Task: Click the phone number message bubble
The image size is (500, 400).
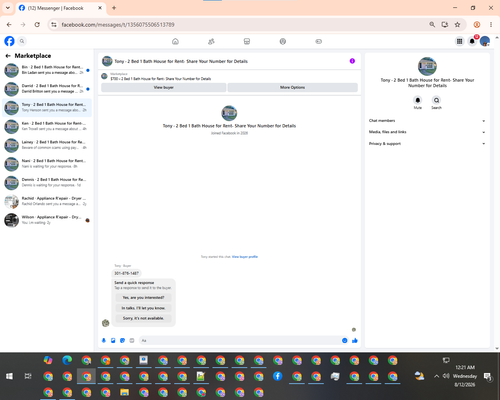Action: click(126, 273)
